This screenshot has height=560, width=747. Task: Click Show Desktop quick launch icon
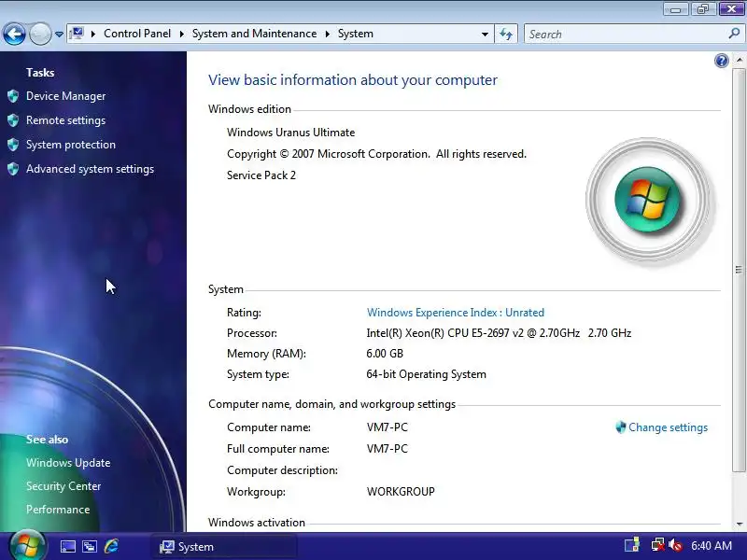click(x=67, y=546)
